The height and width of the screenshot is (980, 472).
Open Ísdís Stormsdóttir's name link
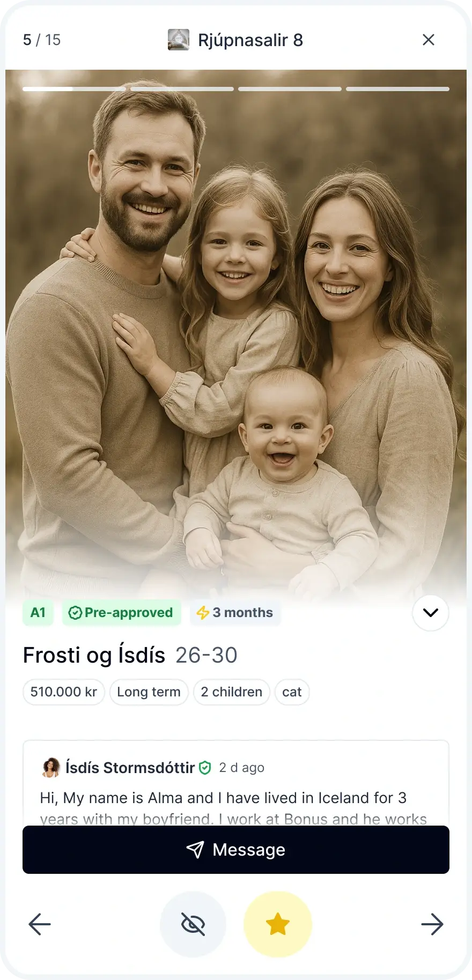point(130,768)
